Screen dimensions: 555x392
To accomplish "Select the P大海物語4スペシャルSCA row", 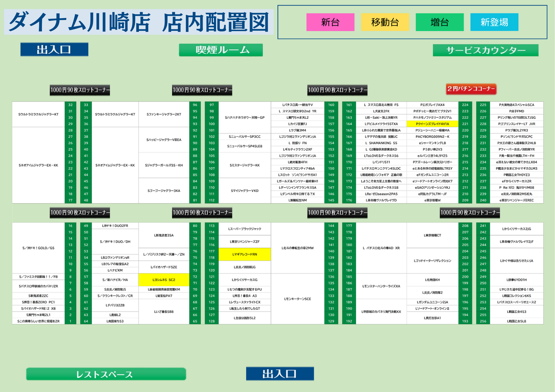I will point(517,105).
